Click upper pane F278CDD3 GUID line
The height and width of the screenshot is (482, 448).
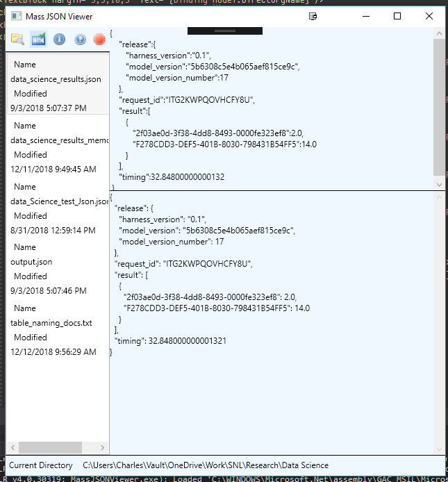click(224, 144)
